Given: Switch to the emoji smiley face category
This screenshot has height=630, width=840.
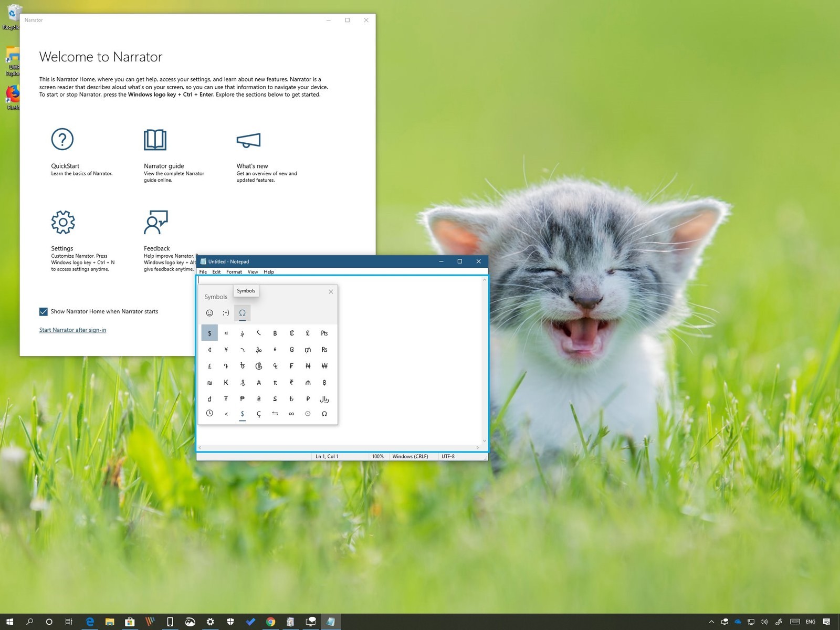Looking at the screenshot, I should click(x=209, y=313).
